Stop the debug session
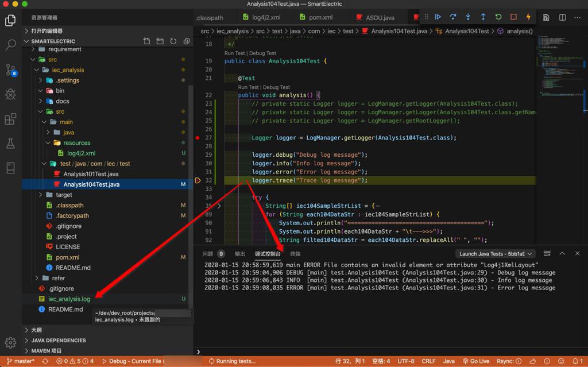The height and width of the screenshot is (367, 588). coord(513,17)
